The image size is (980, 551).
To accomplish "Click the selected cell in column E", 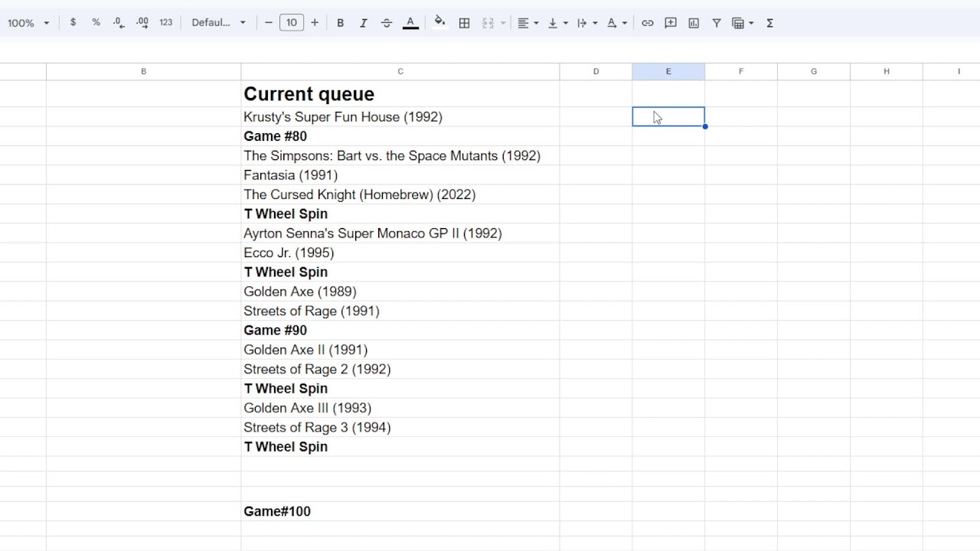I will [x=668, y=117].
